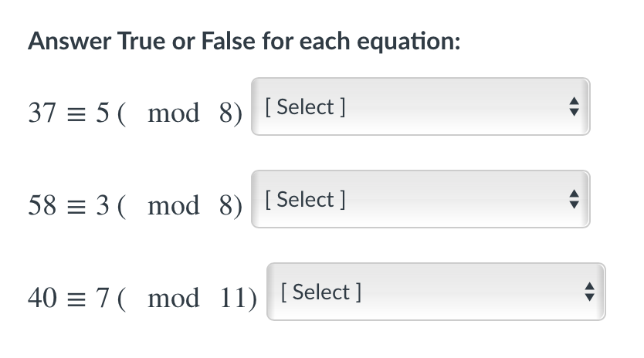Click the equation text 37 ≡ 5 (mod 8)

click(135, 113)
